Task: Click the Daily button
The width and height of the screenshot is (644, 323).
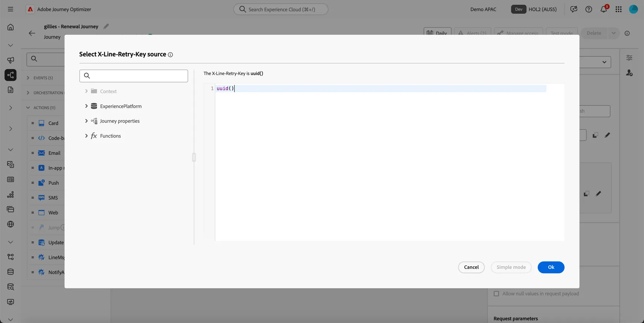Action: (437, 33)
